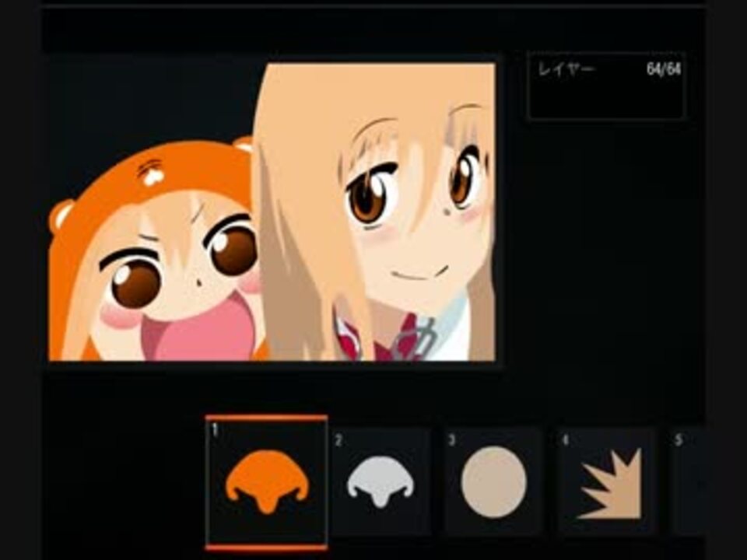Viewport: 747px width, 560px height.
Task: Select layer 3 beige circle shape
Action: (493, 482)
